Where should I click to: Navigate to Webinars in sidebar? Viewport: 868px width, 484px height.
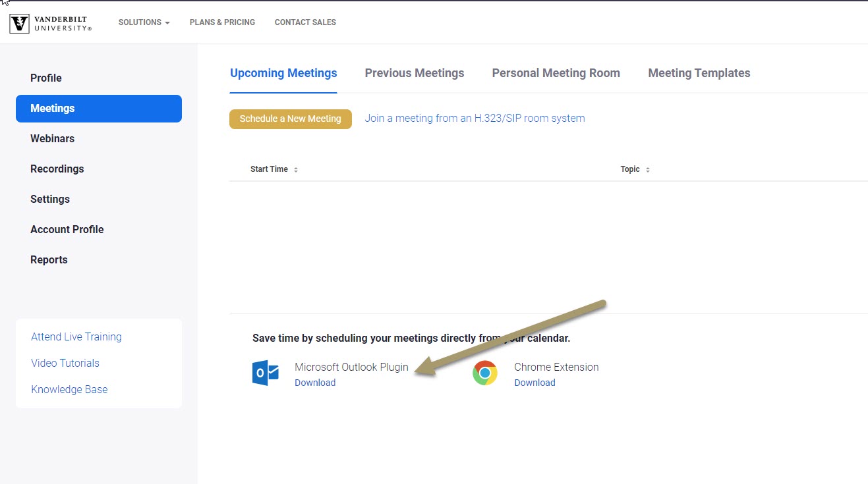click(x=52, y=138)
